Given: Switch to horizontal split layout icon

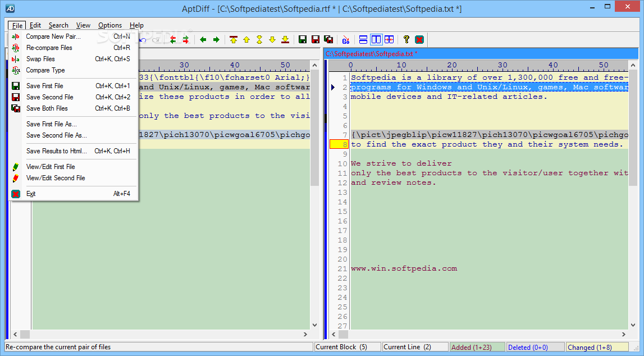Looking at the screenshot, I should 363,40.
